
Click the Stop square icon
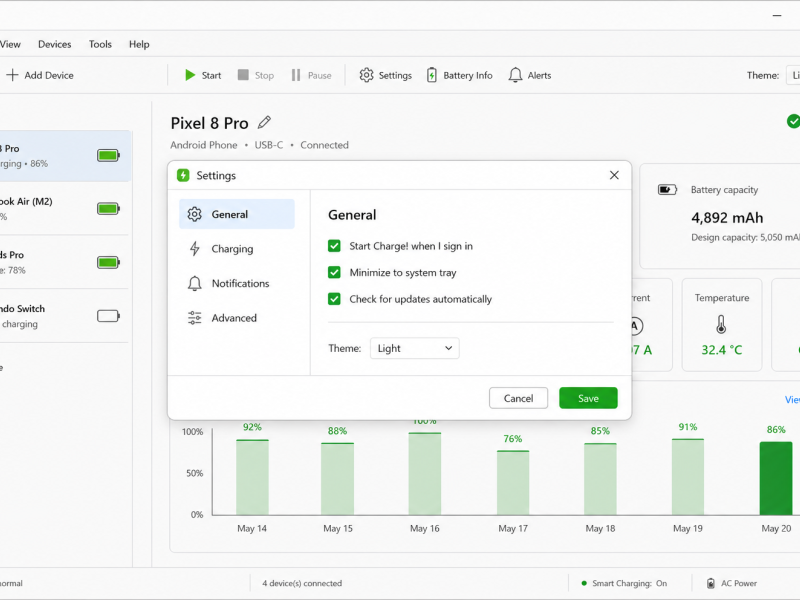[x=243, y=76]
